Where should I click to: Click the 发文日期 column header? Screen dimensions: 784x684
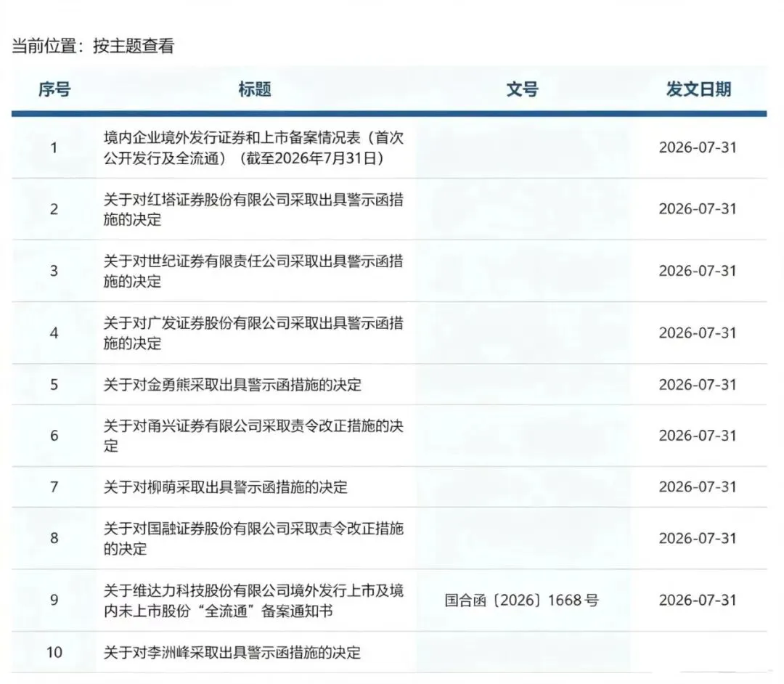click(x=698, y=89)
